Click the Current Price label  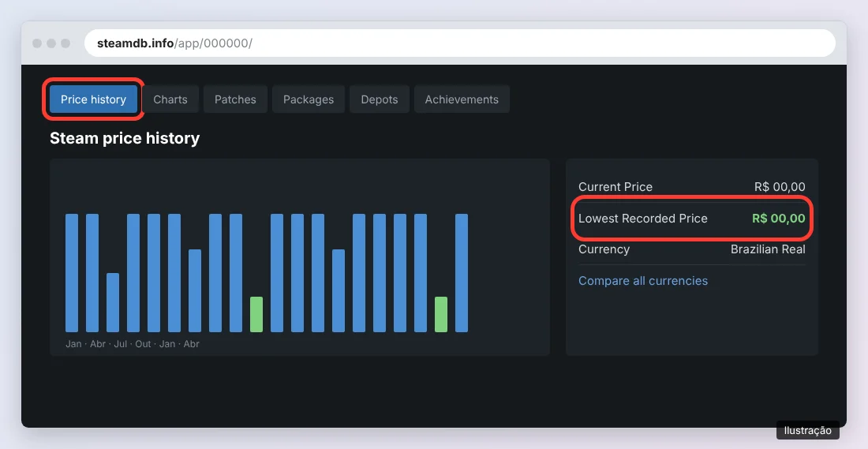[x=615, y=186]
